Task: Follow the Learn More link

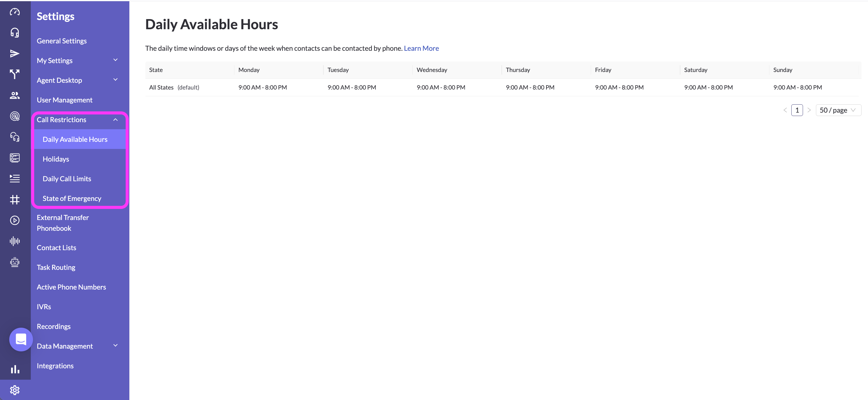Action: 421,48
